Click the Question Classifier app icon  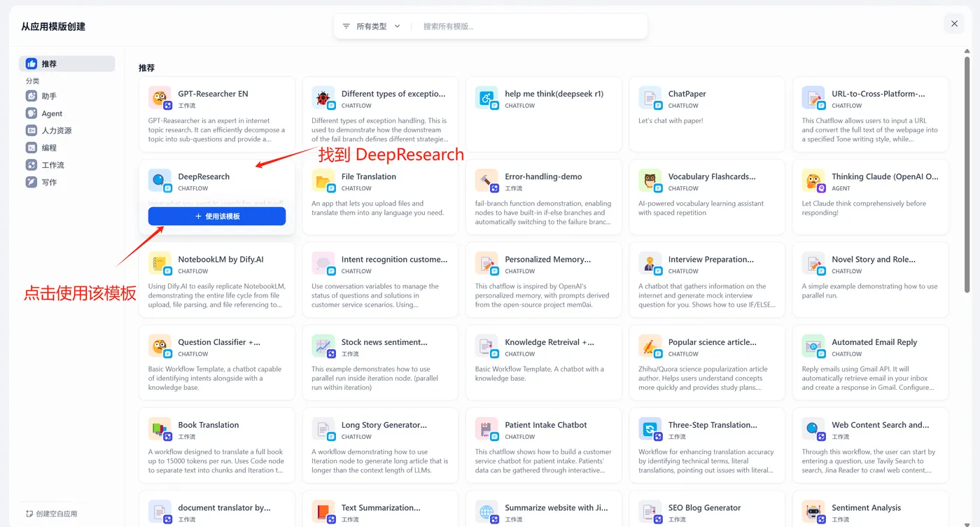pos(160,346)
